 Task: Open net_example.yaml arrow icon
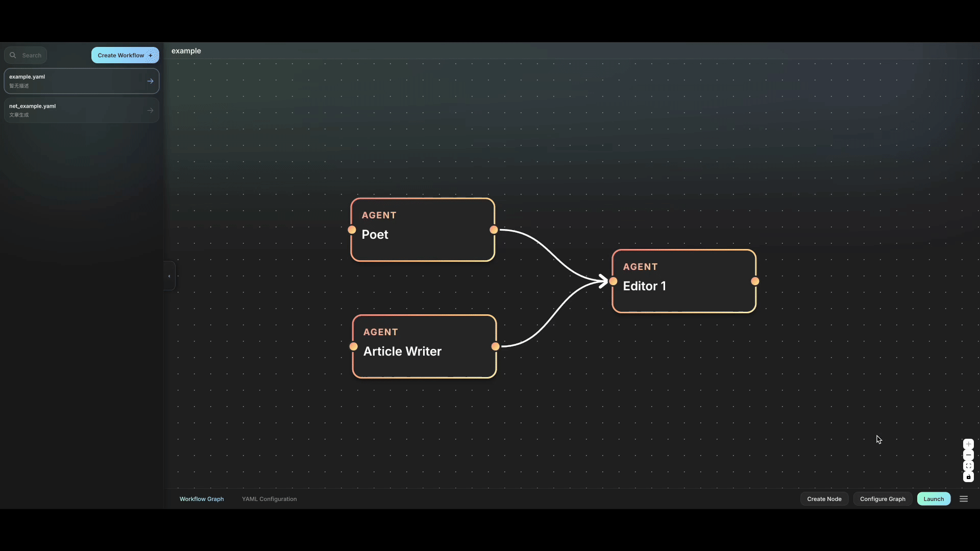tap(150, 110)
